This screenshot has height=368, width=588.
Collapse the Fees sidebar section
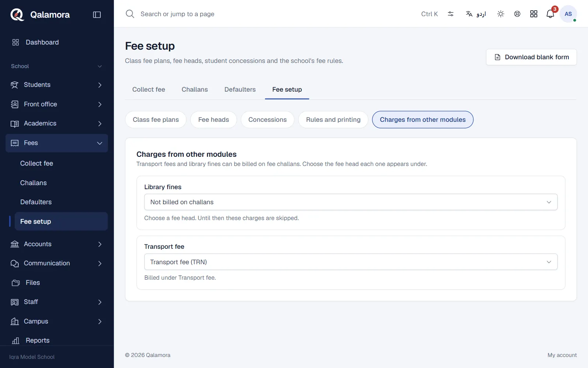(57, 143)
